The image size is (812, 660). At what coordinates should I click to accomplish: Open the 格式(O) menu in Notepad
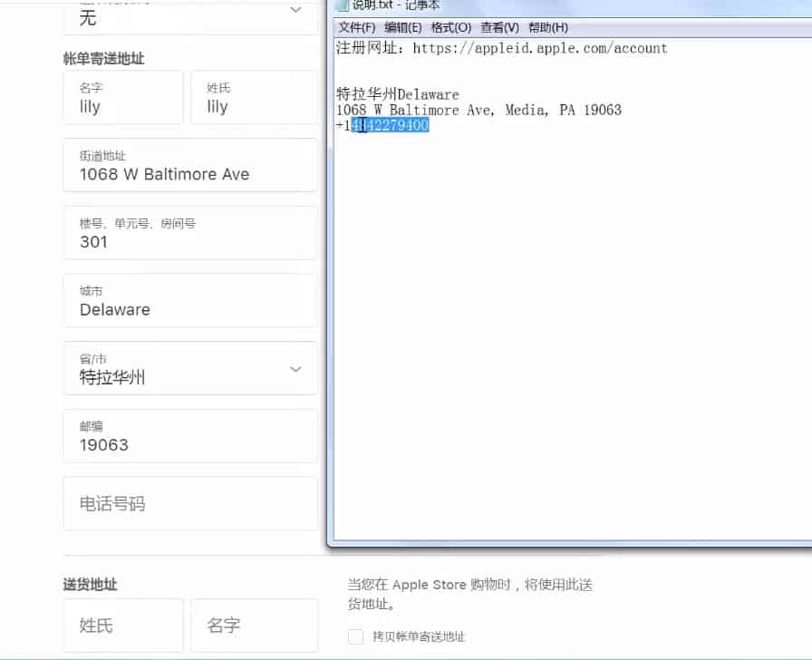point(450,27)
